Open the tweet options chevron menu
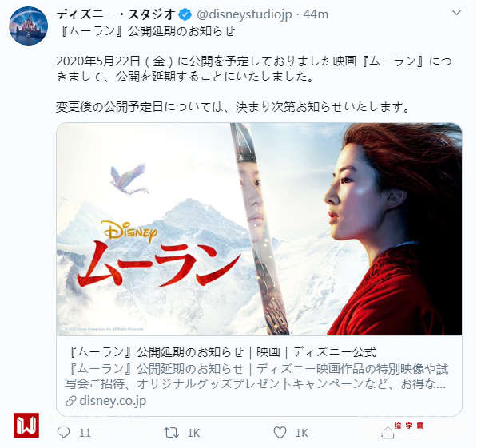This screenshot has width=477, height=448. (x=456, y=13)
